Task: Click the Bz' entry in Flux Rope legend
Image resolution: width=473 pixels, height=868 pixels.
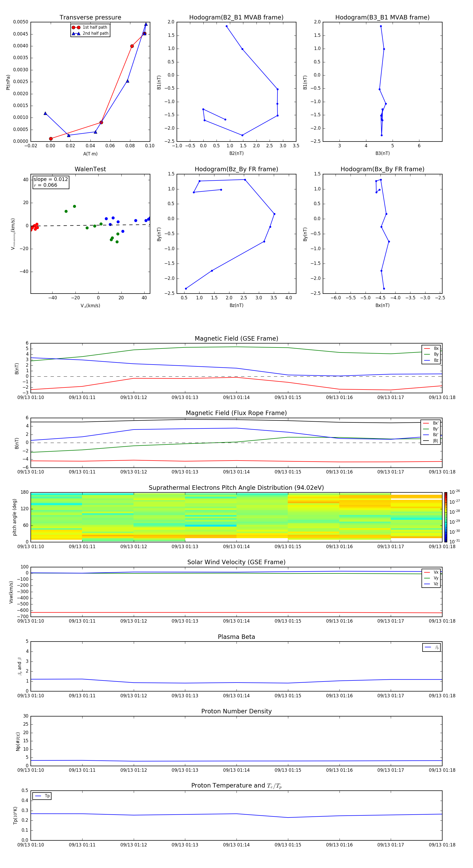Action: click(431, 435)
